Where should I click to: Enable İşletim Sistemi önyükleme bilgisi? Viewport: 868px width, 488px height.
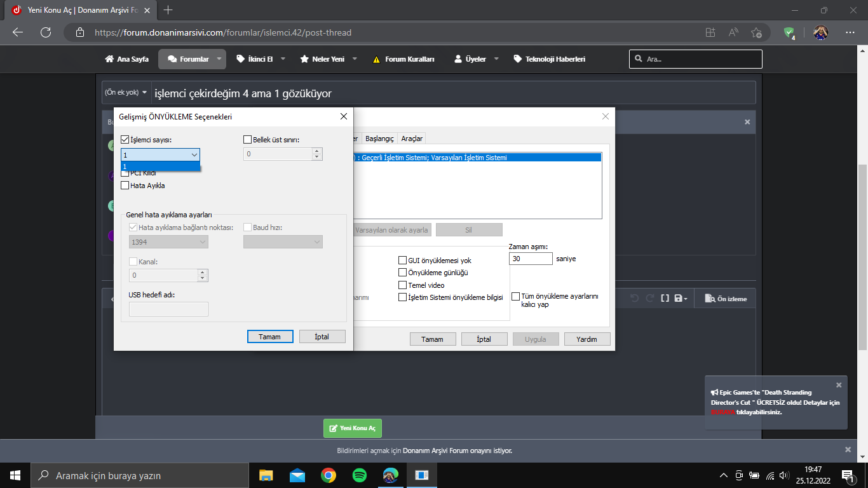pos(402,297)
